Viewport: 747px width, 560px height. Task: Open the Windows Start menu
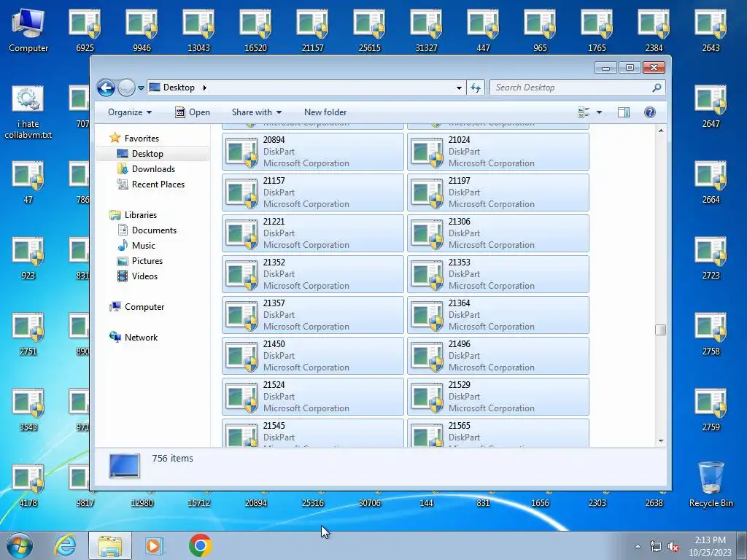point(19,545)
